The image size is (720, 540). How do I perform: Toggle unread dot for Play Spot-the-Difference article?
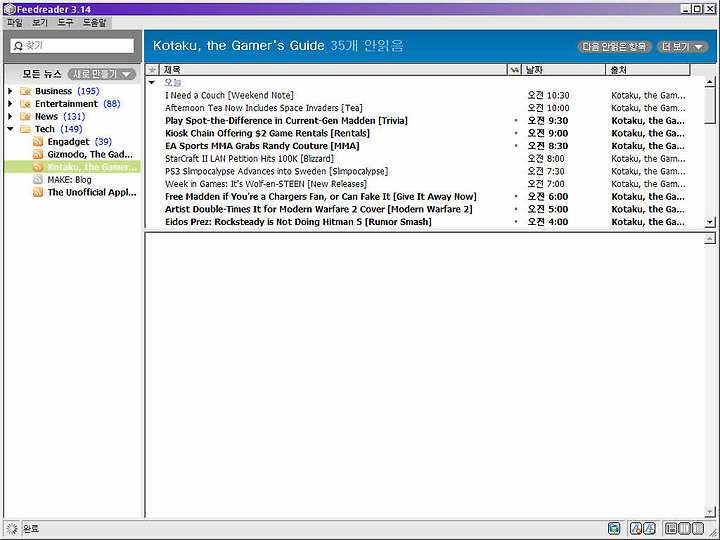coord(516,121)
